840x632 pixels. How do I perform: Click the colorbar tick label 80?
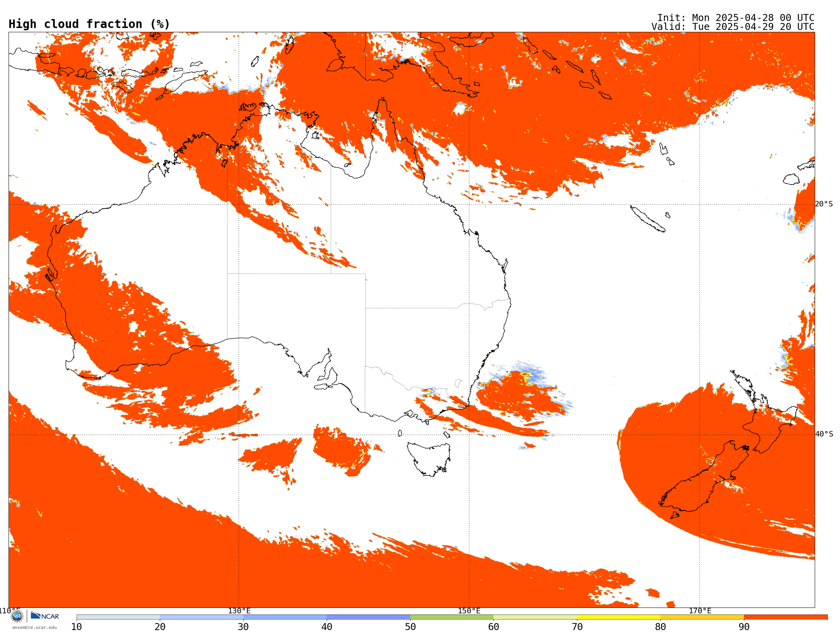tap(660, 627)
